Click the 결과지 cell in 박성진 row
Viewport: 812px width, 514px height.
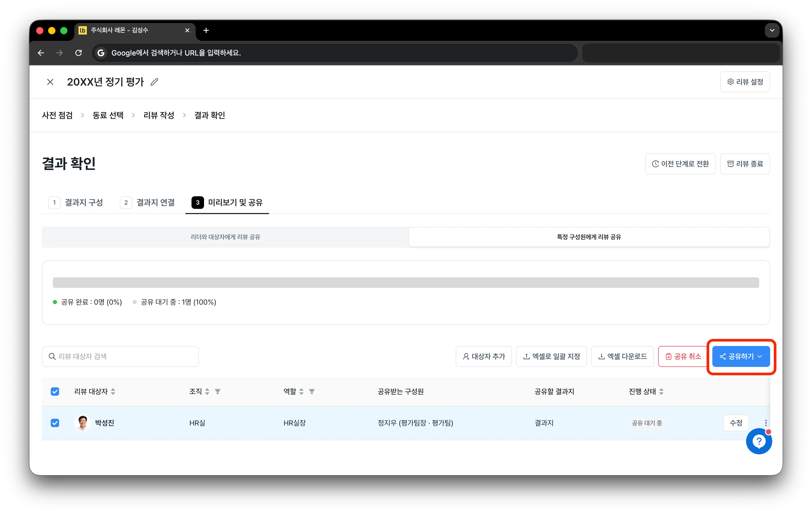pyautogui.click(x=544, y=423)
